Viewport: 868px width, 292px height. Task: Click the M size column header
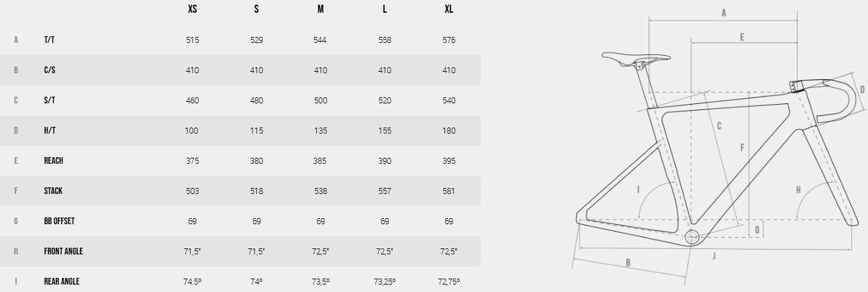[x=320, y=9]
